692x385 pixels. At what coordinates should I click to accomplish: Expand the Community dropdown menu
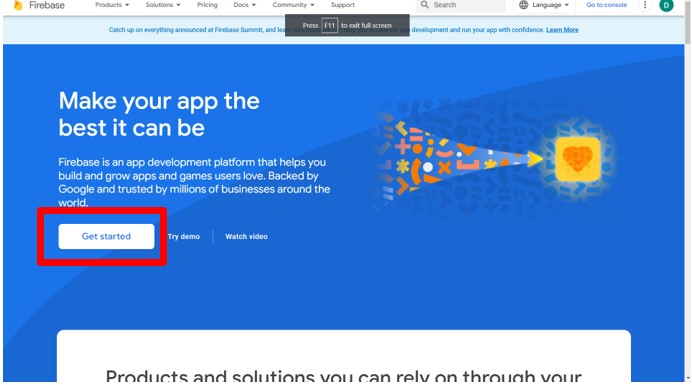tap(293, 5)
